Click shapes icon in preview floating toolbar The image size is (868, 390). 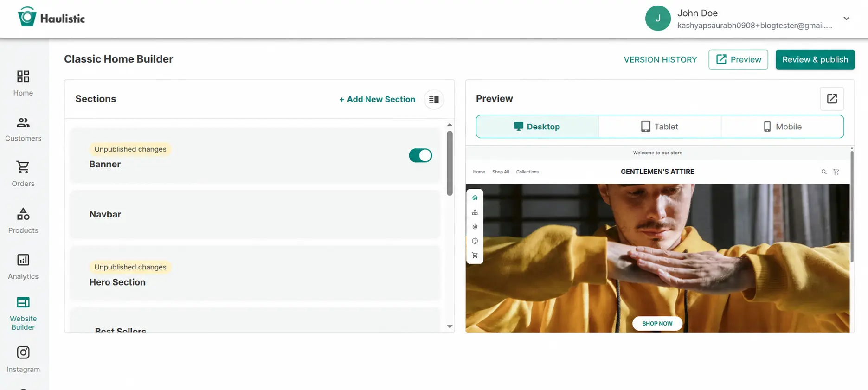[x=475, y=212]
